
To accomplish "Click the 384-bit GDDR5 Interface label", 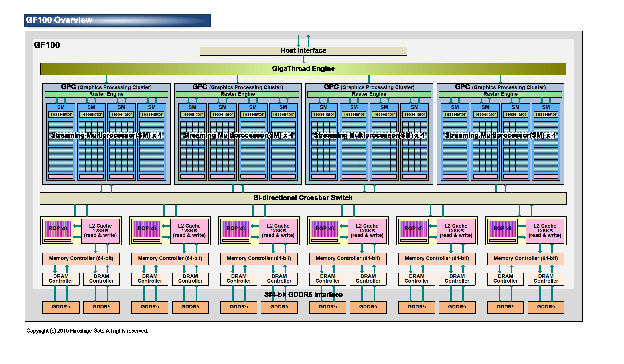I will 303,295.
